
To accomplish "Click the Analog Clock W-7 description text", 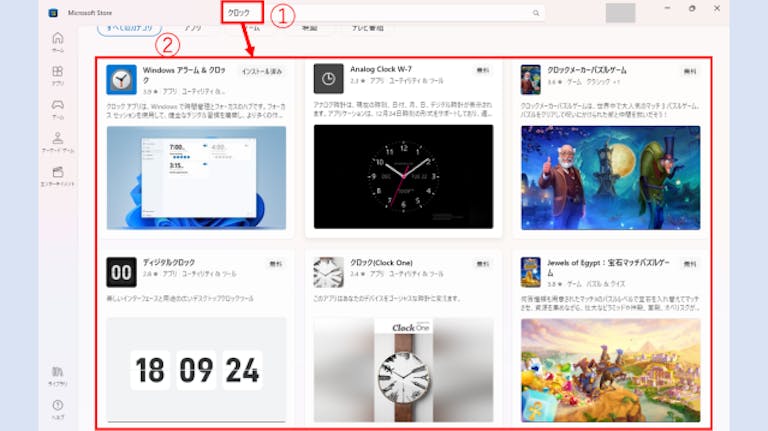I will tap(403, 109).
